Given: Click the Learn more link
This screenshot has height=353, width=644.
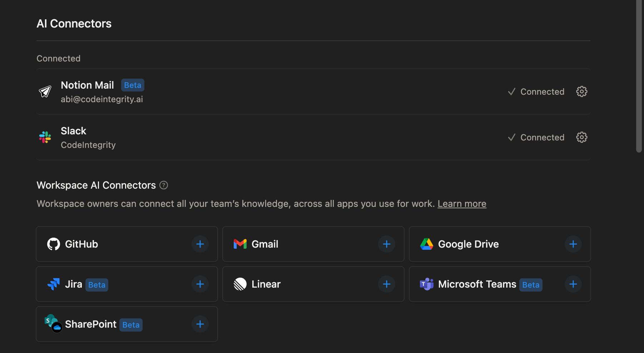Looking at the screenshot, I should coord(462,204).
